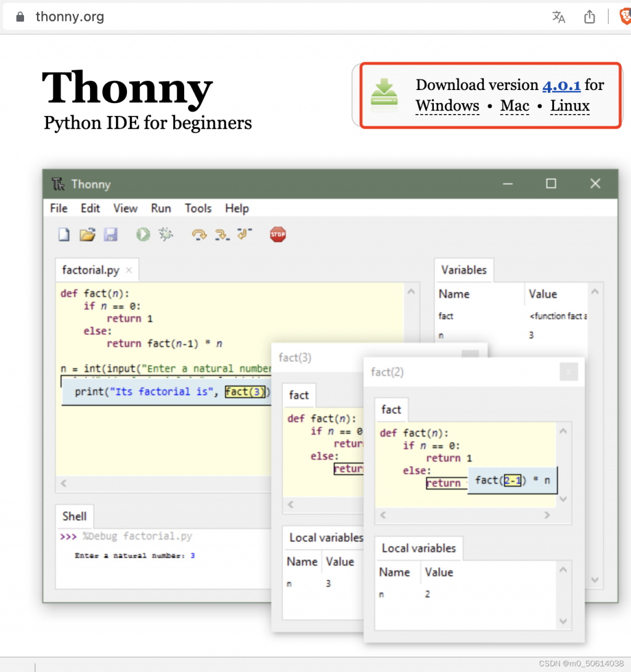
Task: Click the browser share icon
Action: pos(590,17)
